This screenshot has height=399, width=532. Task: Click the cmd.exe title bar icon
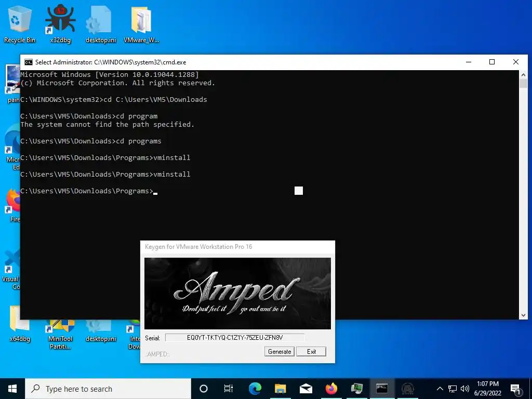[x=29, y=62]
